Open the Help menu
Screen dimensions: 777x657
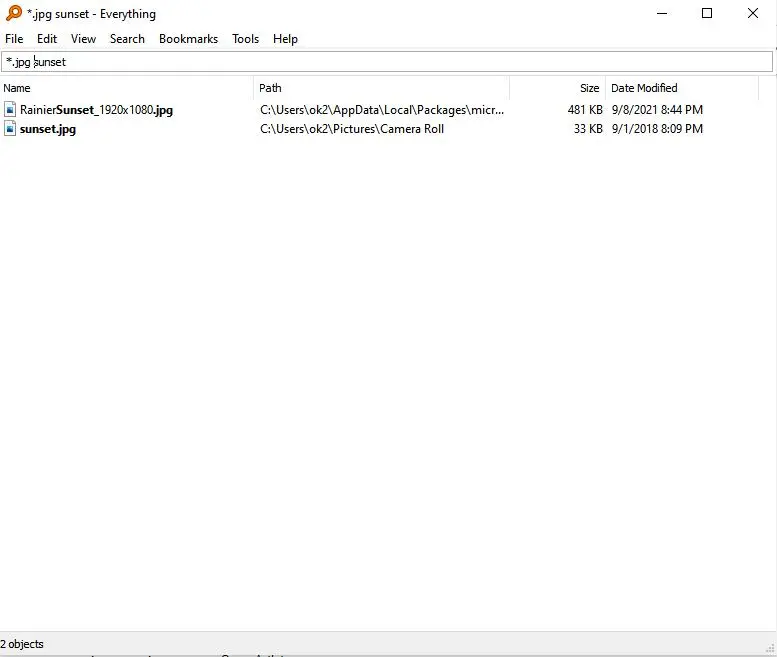click(x=285, y=39)
